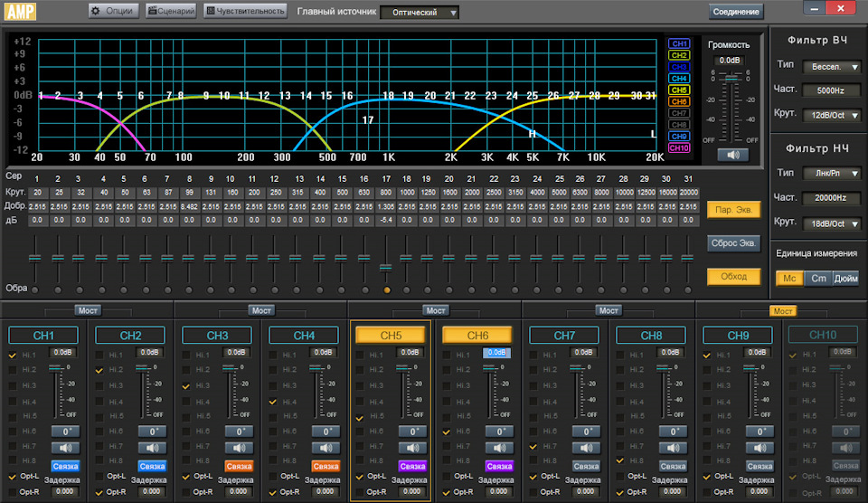Click the AMP logo icon
This screenshot has height=503, width=868.
pyautogui.click(x=20, y=11)
